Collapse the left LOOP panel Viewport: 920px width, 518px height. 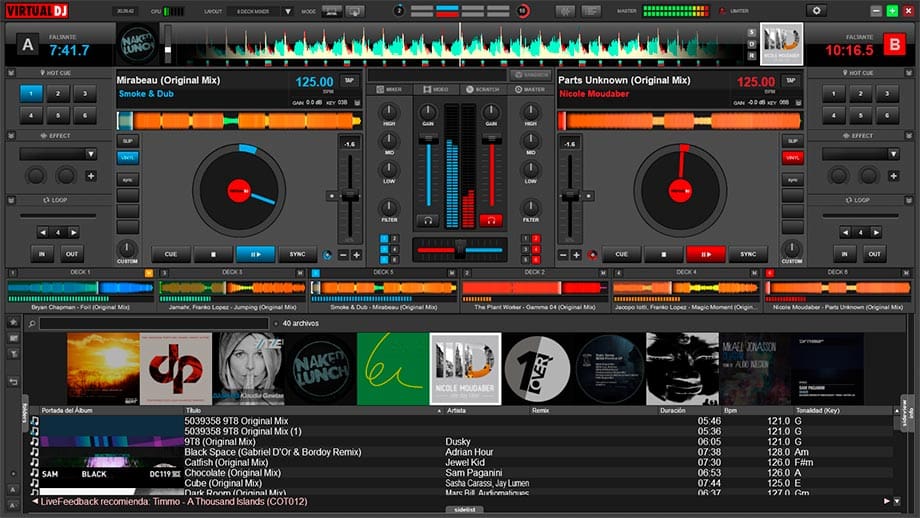click(x=11, y=200)
